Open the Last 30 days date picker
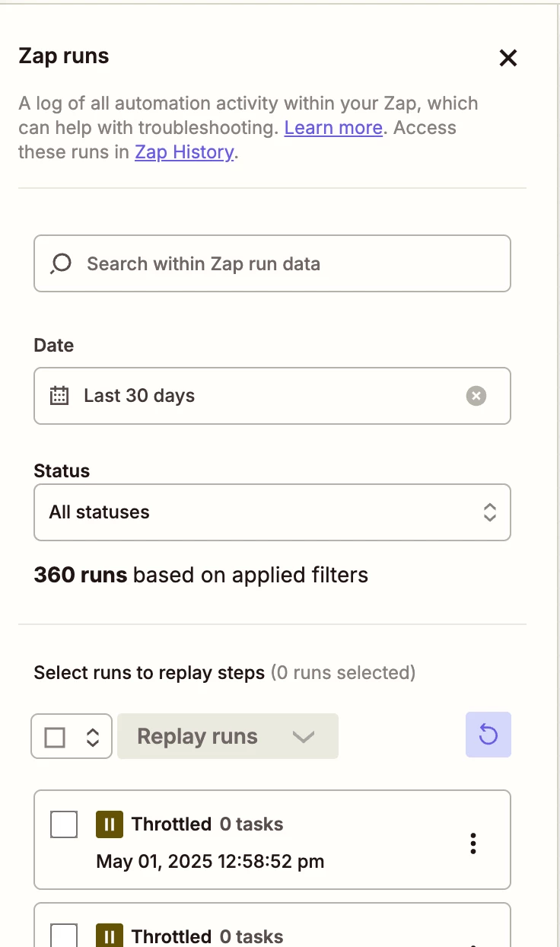This screenshot has width=560, height=947. point(272,396)
